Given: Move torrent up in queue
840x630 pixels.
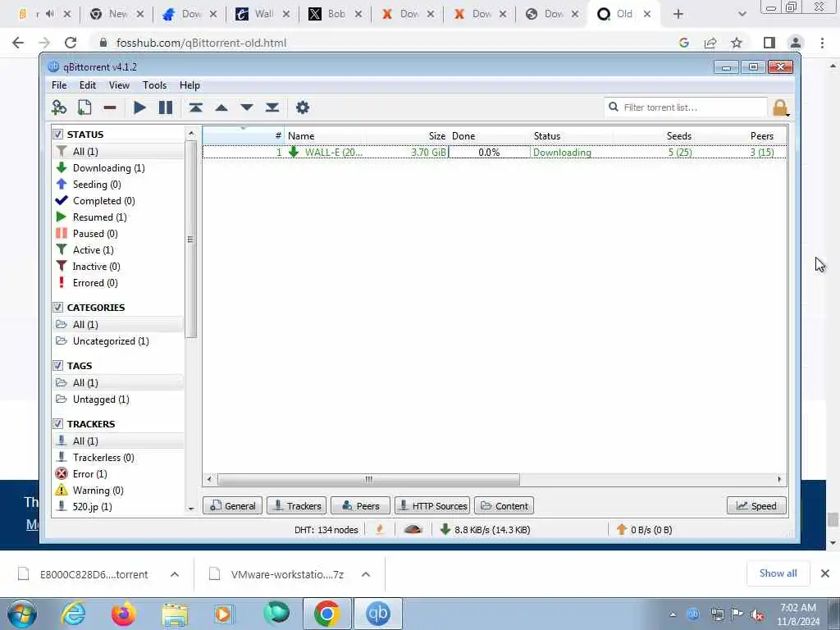Looking at the screenshot, I should click(x=221, y=107).
